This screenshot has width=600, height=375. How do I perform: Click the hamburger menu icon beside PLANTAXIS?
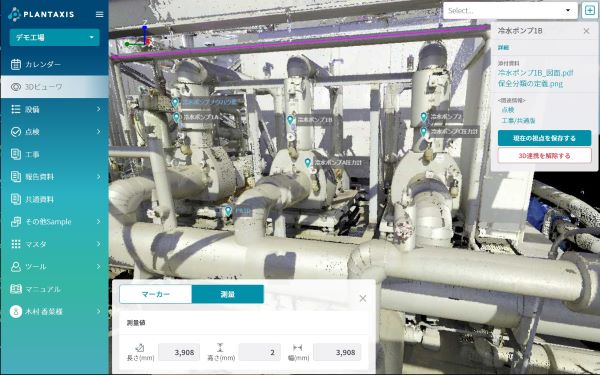coord(99,15)
